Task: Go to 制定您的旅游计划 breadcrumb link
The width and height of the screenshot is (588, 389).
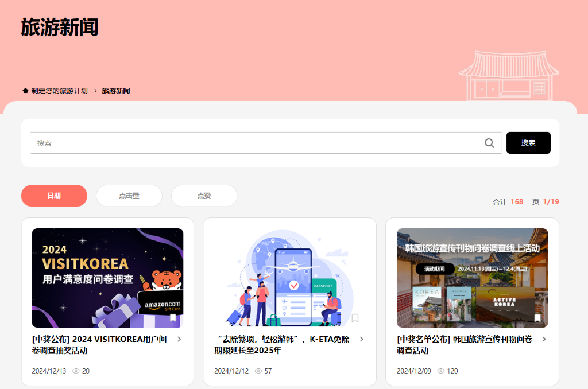Action: tap(59, 91)
